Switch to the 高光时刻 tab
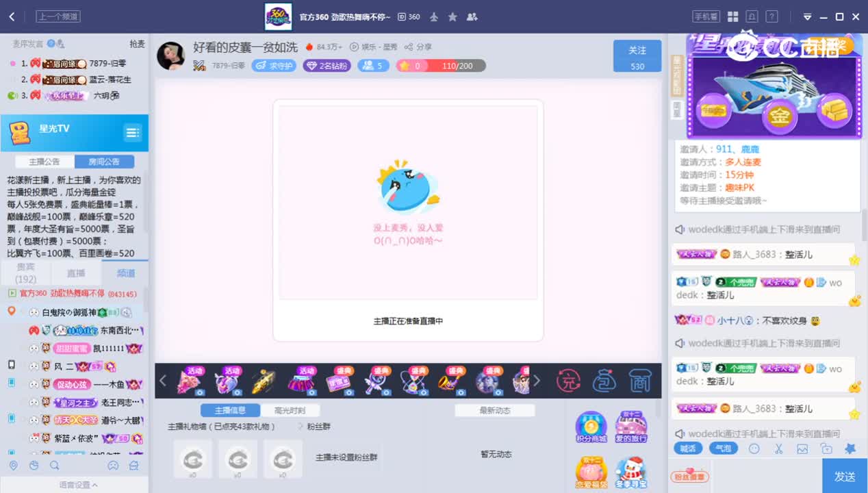This screenshot has height=493, width=868. tap(290, 410)
